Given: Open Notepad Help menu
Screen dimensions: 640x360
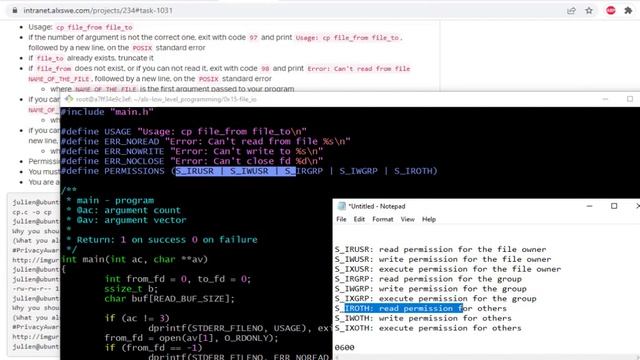Looking at the screenshot, I should pos(429,219).
